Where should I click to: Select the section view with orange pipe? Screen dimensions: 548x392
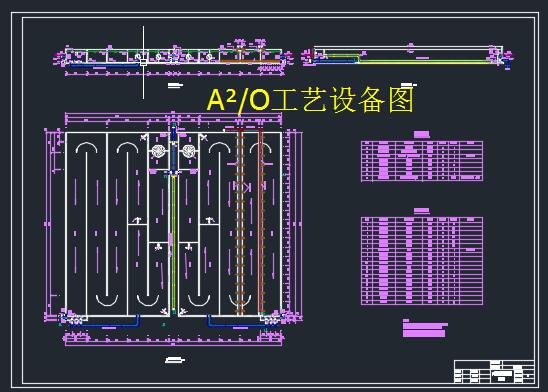(x=173, y=57)
